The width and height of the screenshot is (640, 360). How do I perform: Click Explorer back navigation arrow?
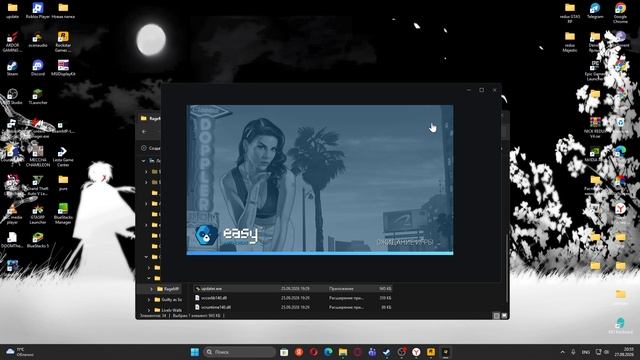tap(144, 131)
